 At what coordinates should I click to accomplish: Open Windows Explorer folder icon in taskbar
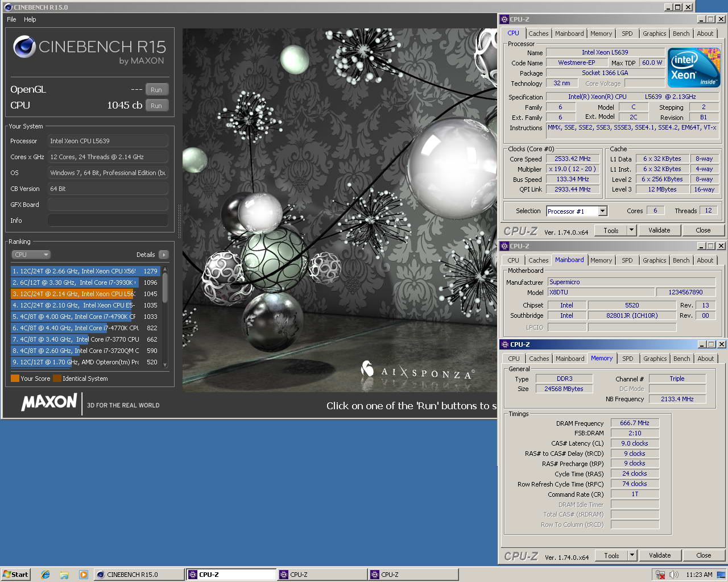coord(64,575)
